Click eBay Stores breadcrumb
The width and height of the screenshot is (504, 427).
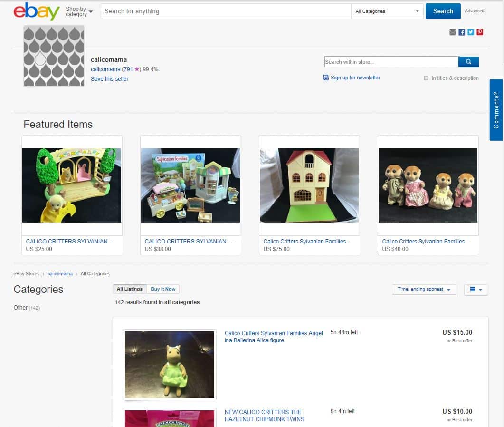point(26,274)
